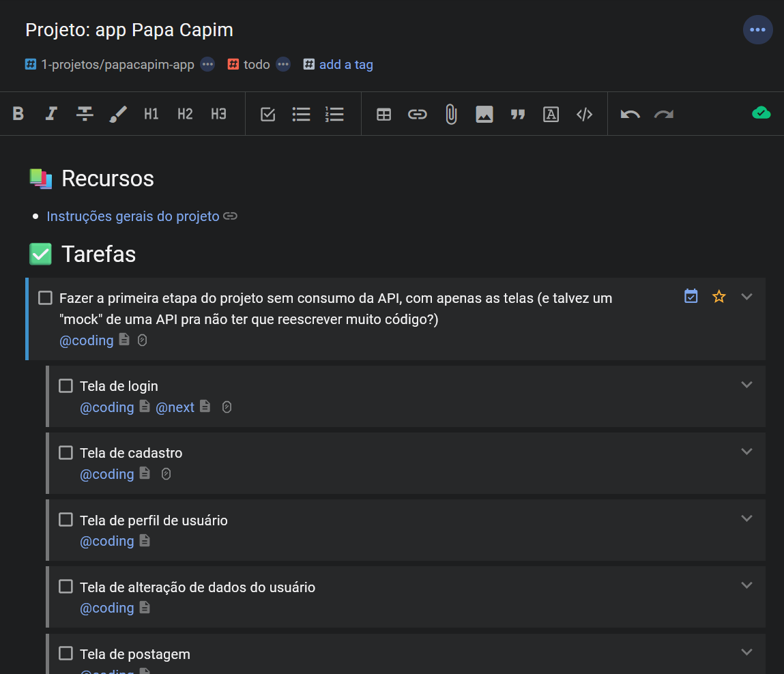Check the 'Tela de login' task

point(66,385)
